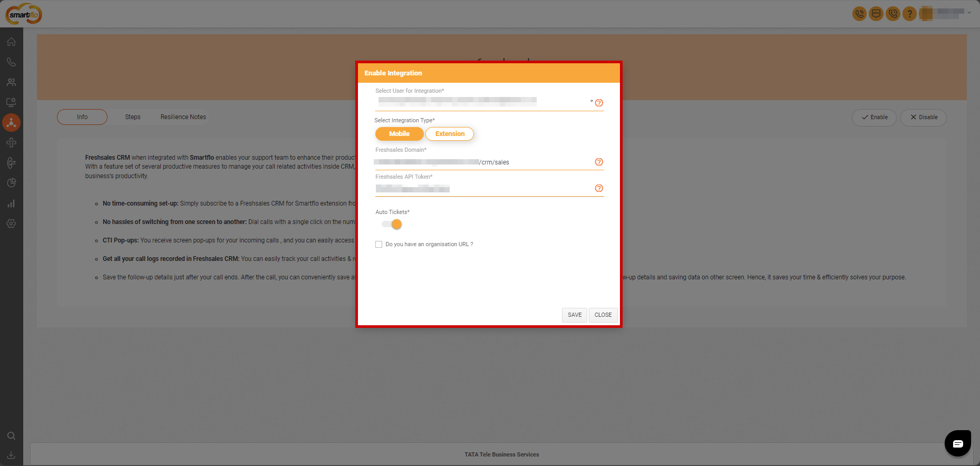Open the phone calls sidebar icon
This screenshot has width=980, height=466.
(x=11, y=62)
